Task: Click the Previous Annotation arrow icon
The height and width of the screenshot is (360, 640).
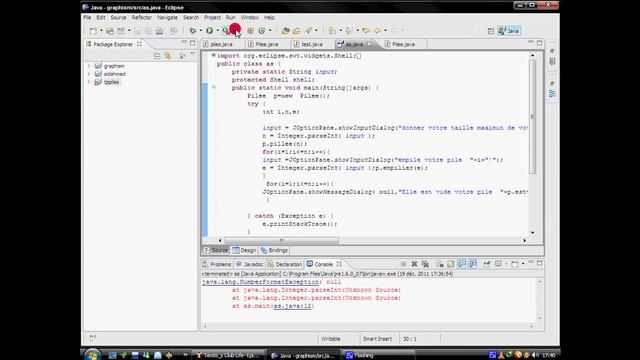Action: coord(349,31)
